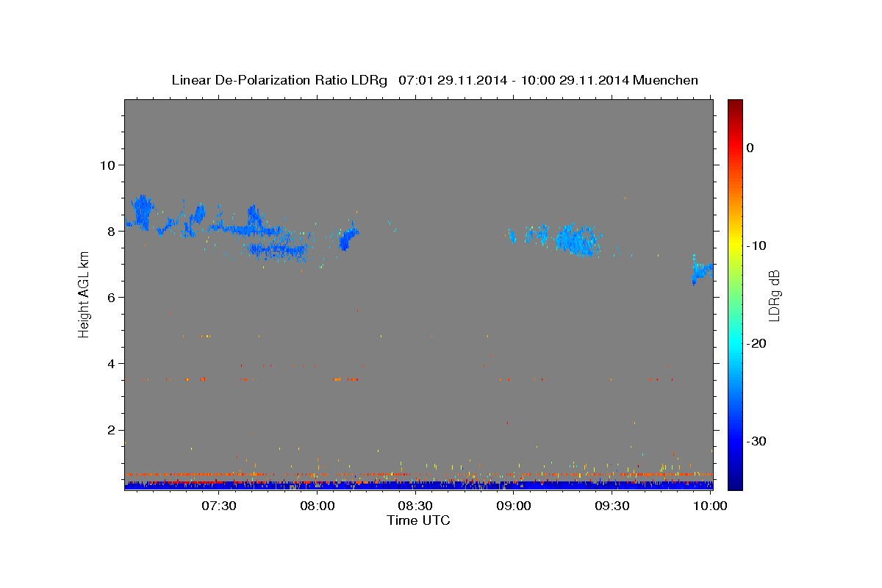Click the cloud echo at 10:00 edge
Viewport: 882px width, 588px height.
pyautogui.click(x=702, y=270)
